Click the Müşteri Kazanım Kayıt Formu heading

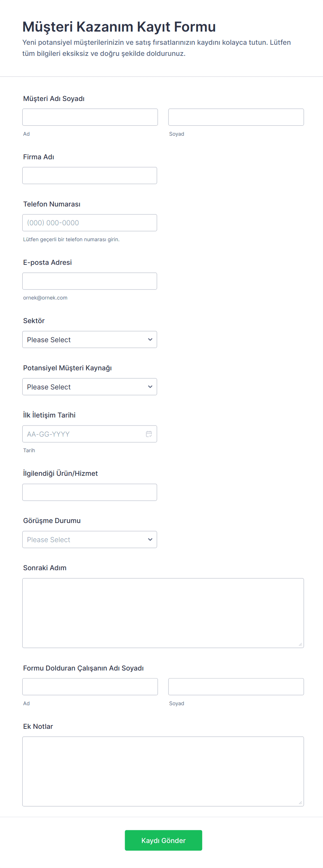click(119, 27)
